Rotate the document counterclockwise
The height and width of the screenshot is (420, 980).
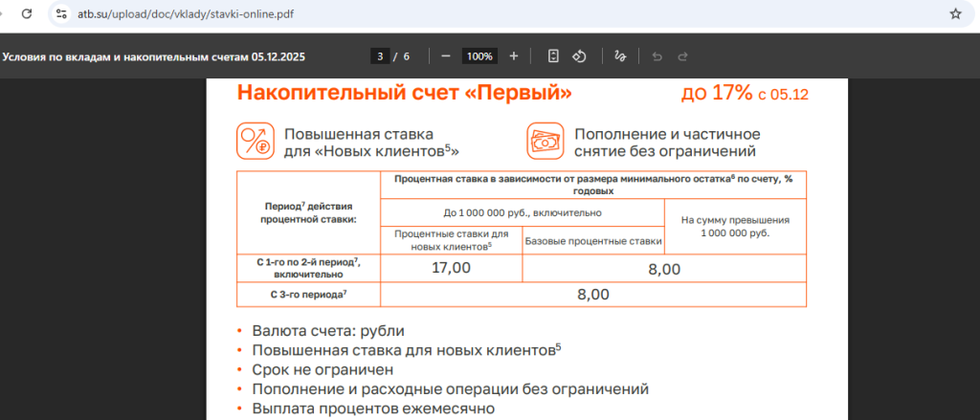click(579, 56)
